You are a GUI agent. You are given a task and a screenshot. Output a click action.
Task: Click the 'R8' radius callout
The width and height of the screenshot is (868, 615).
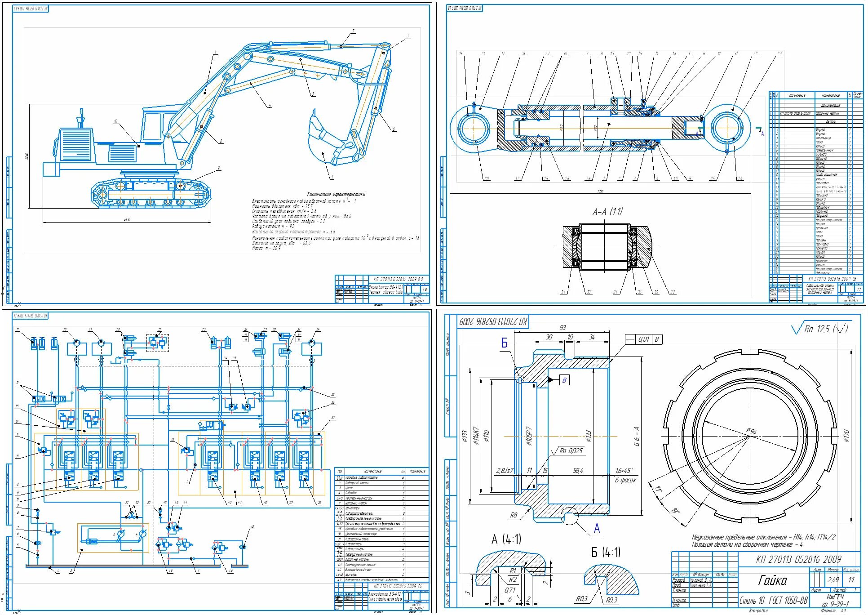(513, 515)
